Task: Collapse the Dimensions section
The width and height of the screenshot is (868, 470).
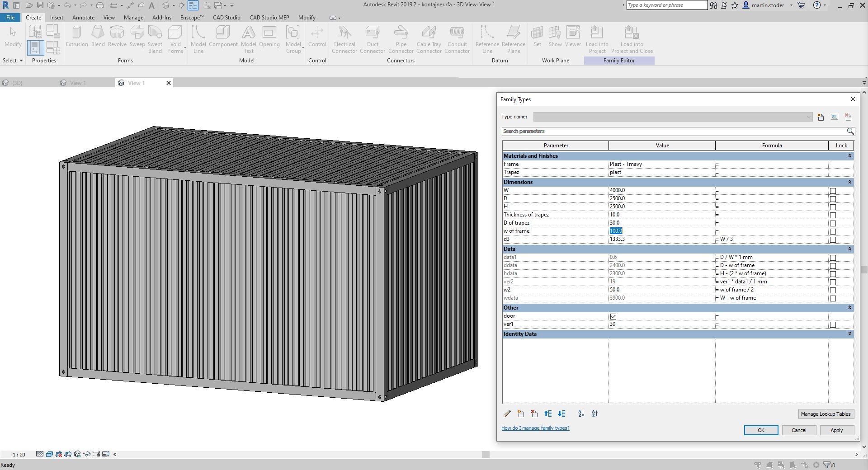Action: point(849,182)
